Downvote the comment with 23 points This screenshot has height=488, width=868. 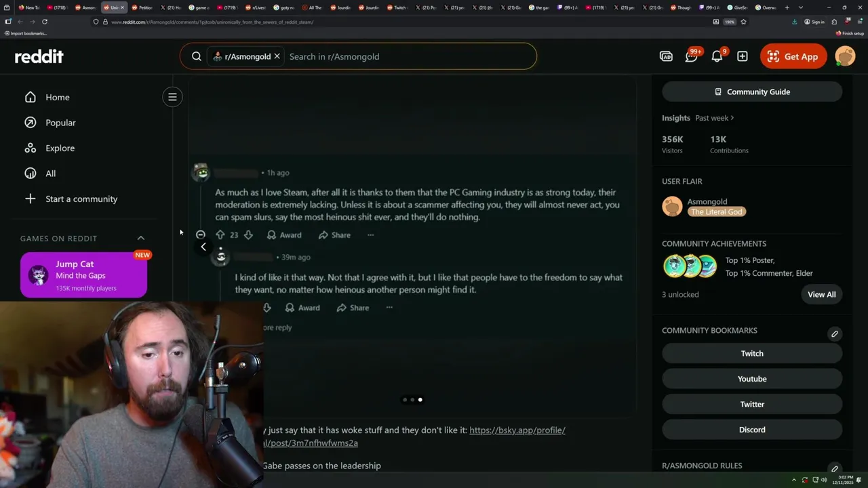click(x=248, y=235)
